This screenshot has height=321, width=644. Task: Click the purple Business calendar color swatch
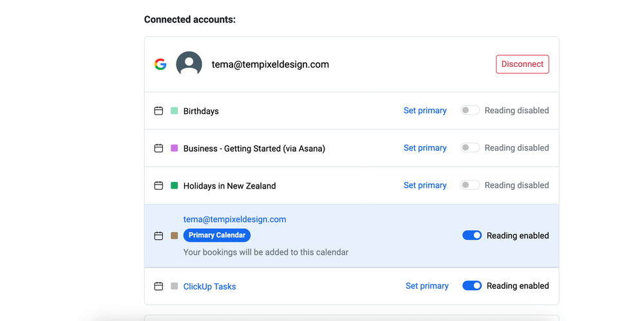click(x=175, y=148)
